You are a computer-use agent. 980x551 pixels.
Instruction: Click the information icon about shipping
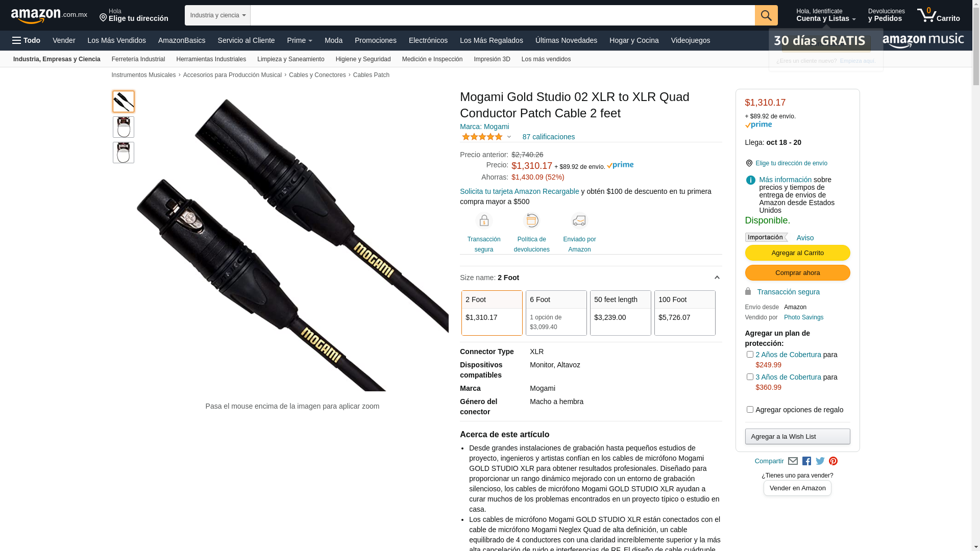(750, 180)
